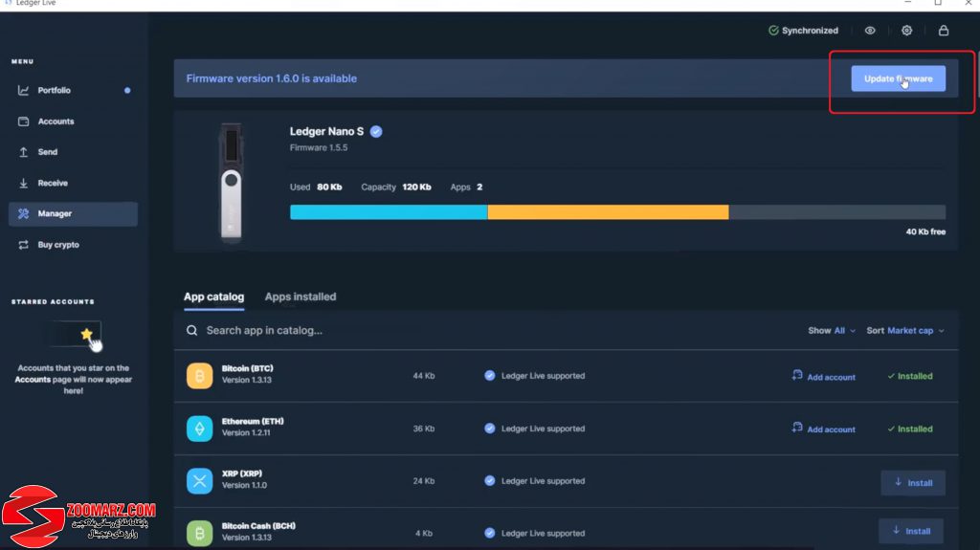
Task: Click the 'Firmware 1.5.5' text
Action: point(319,147)
